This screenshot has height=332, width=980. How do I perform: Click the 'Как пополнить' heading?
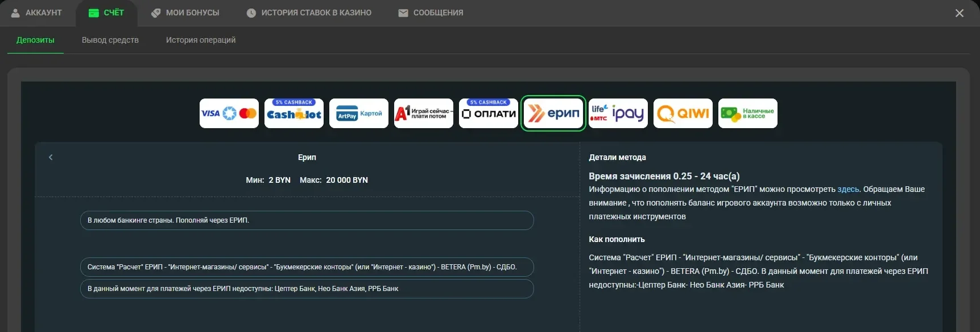pyautogui.click(x=617, y=239)
